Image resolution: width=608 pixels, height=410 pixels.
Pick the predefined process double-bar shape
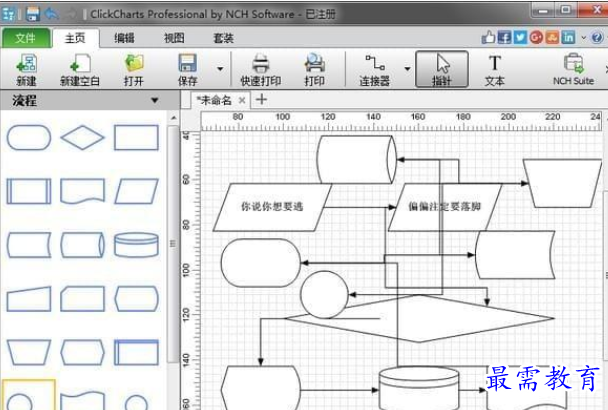coord(29,191)
